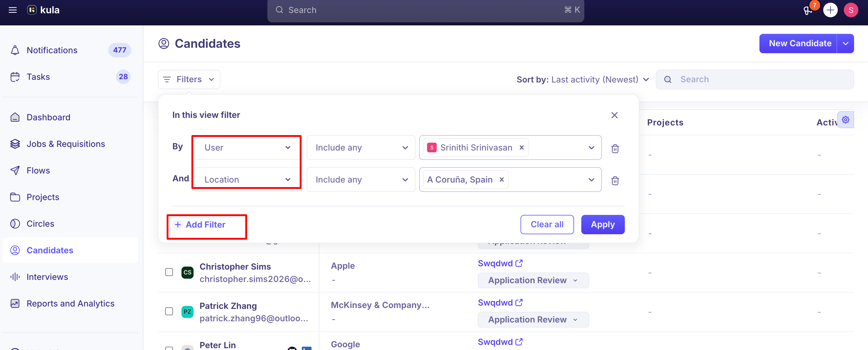The width and height of the screenshot is (868, 350).
Task: Expand New Candidate split arrow
Action: (845, 44)
